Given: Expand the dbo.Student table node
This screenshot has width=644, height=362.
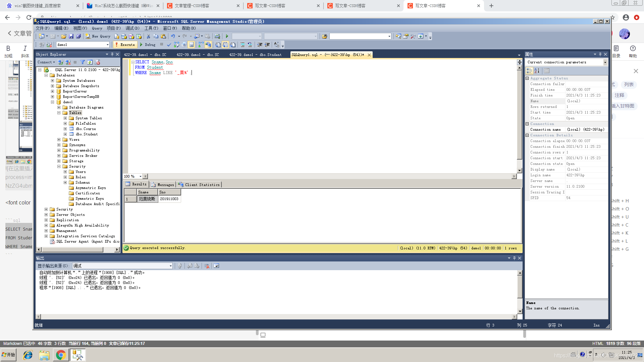Looking at the screenshot, I should 65,134.
